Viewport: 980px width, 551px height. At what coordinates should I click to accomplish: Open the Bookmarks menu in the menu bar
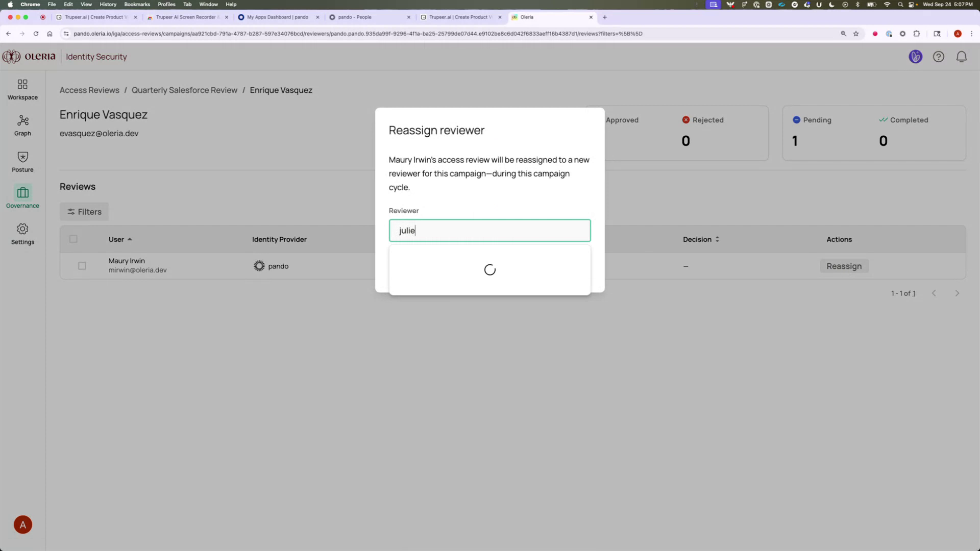point(137,4)
